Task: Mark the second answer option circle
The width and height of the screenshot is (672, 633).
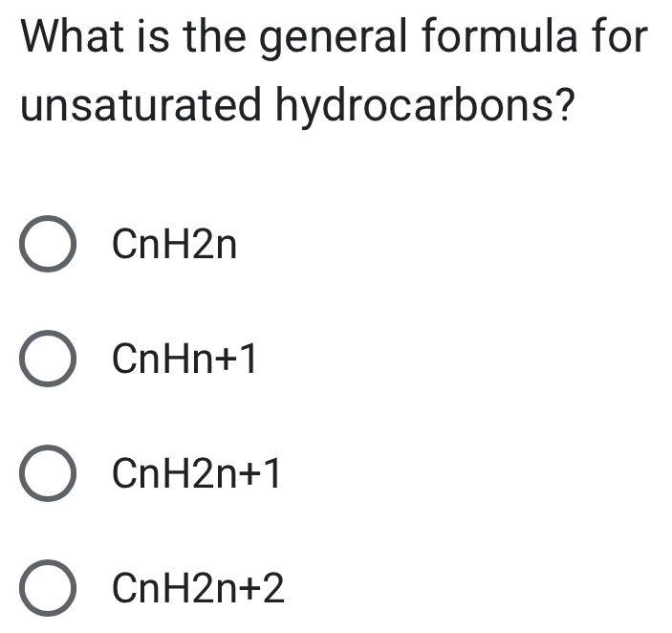Action: click(x=48, y=360)
